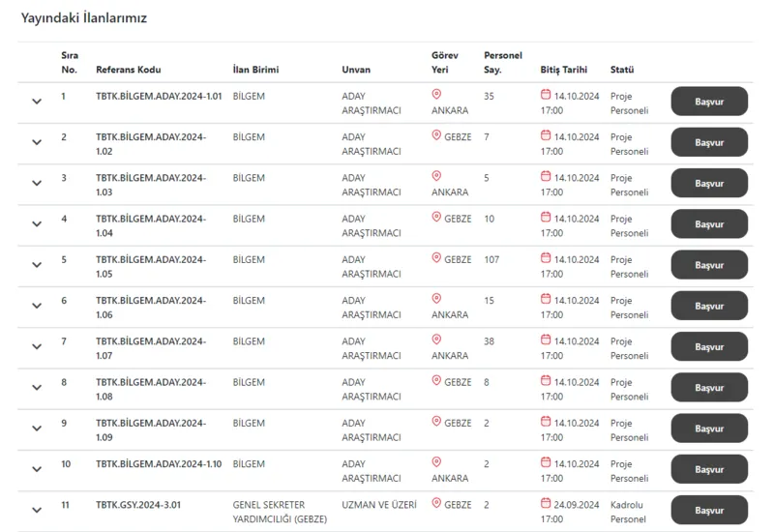Open details chevron for TBTK.GSY.2024-3.01
Screen dimensions: 774x532
(37, 510)
